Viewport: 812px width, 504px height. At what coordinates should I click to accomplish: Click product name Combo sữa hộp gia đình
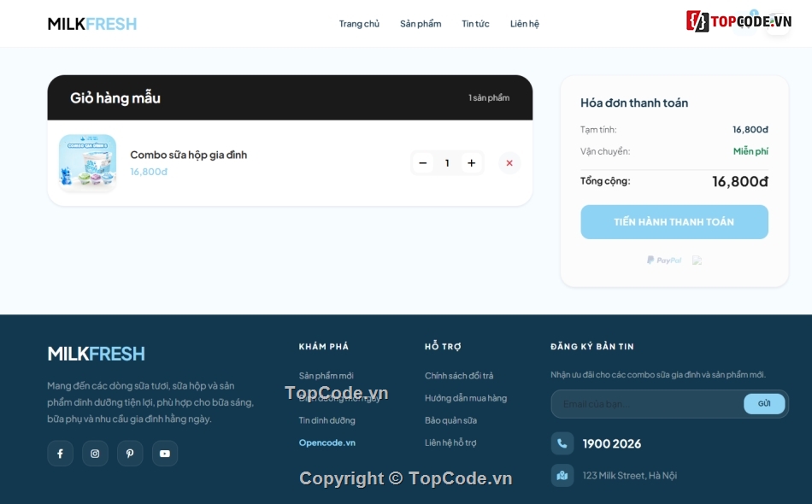point(189,155)
